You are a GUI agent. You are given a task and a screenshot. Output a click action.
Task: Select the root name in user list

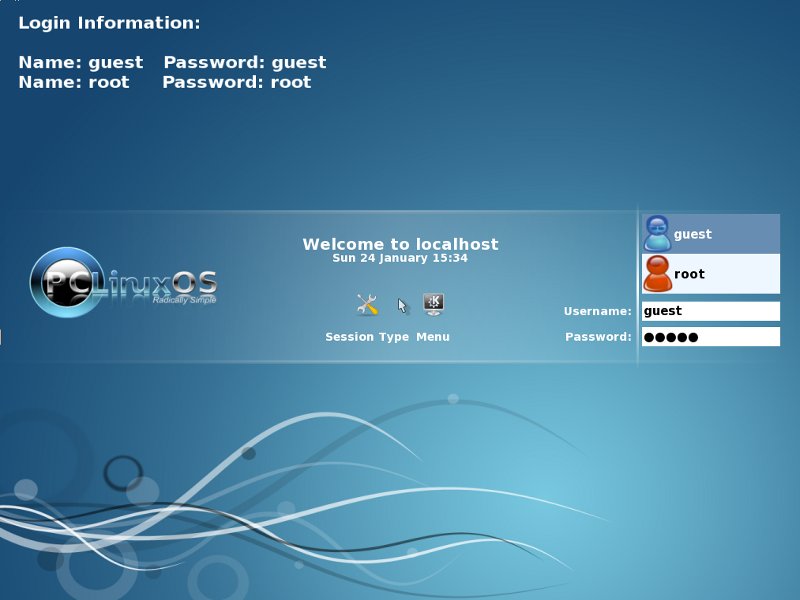[x=689, y=274]
